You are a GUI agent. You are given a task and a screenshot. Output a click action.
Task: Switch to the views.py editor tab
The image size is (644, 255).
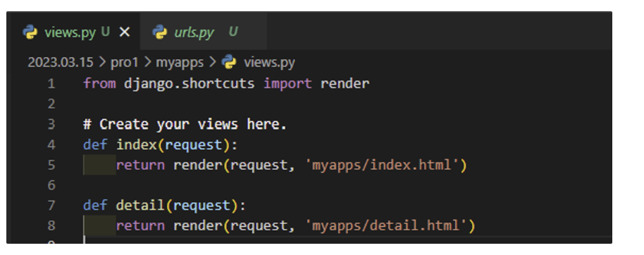tap(74, 32)
